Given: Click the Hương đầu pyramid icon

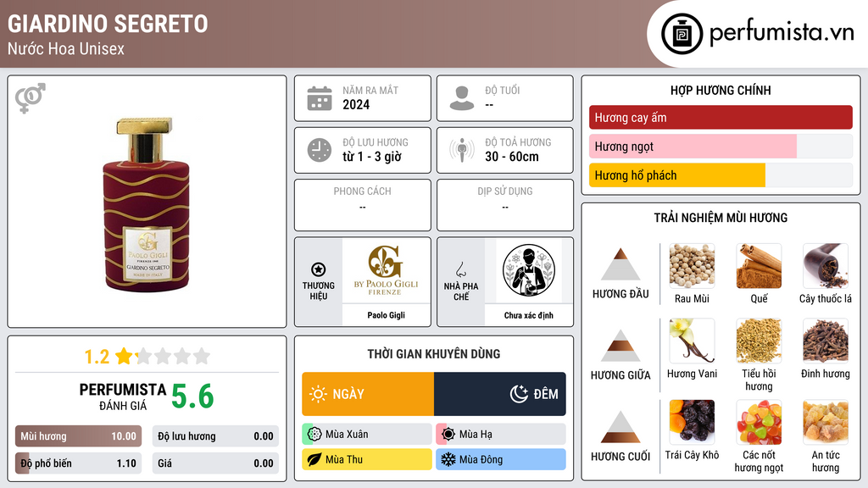Looking at the screenshot, I should [x=620, y=264].
